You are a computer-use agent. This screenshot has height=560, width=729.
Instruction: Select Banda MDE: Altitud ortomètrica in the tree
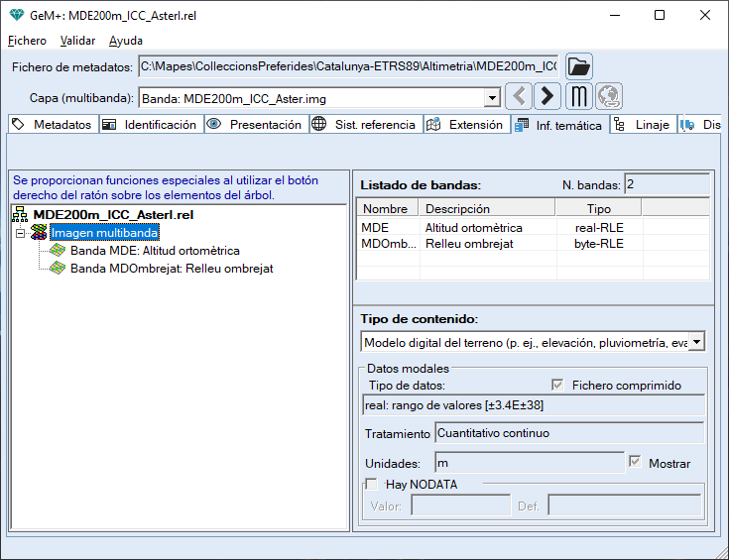click(x=154, y=251)
